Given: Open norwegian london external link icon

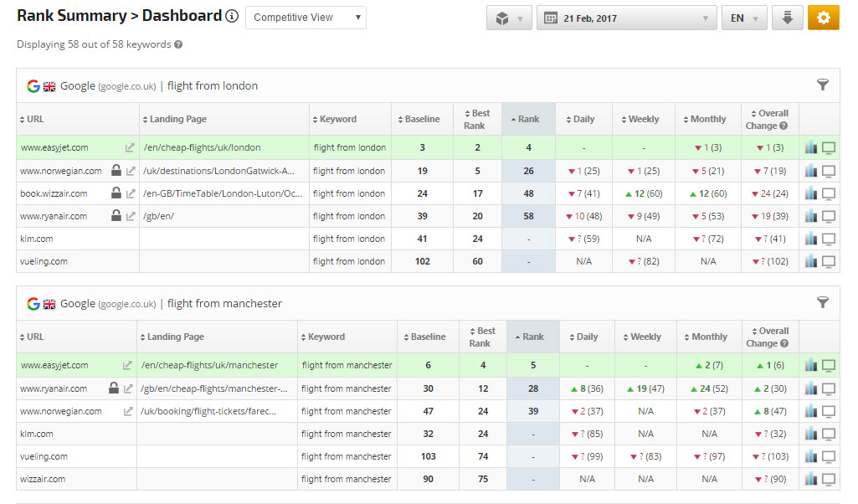Looking at the screenshot, I should pyautogui.click(x=131, y=171).
